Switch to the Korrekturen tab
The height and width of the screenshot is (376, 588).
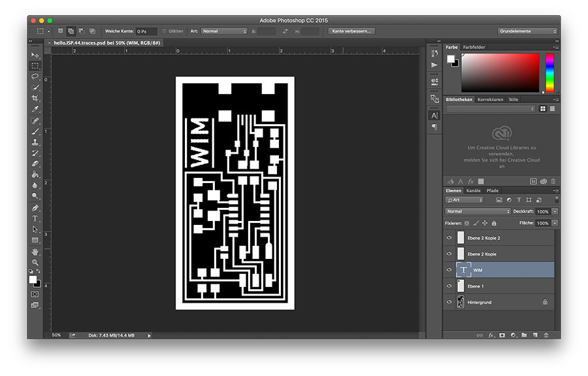[x=491, y=100]
